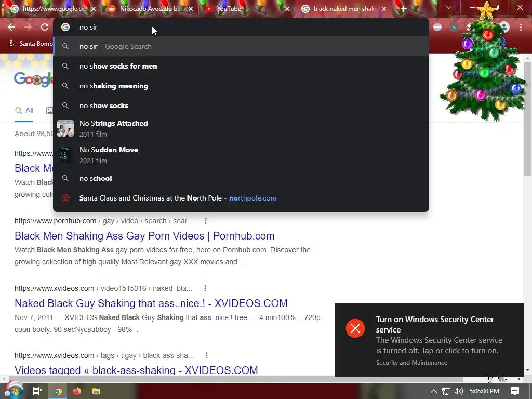Click the Chrome taskbar icon
Screen dimensions: 532x399
pos(58,391)
